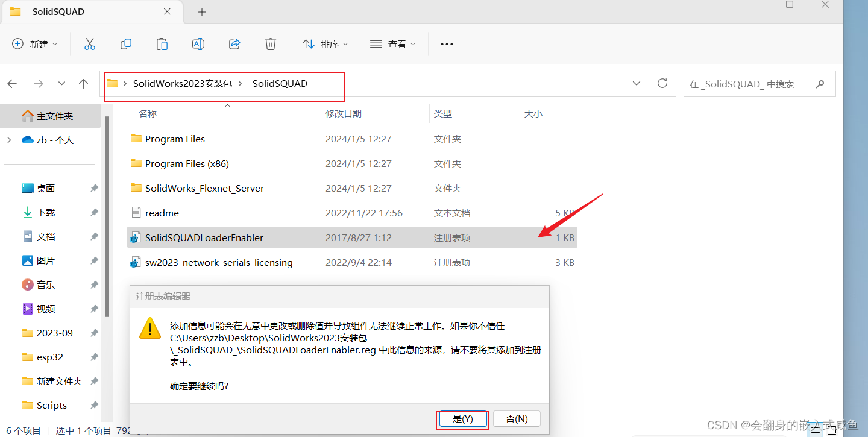Image resolution: width=868 pixels, height=437 pixels.
Task: Go back with the left arrow
Action: [12, 84]
